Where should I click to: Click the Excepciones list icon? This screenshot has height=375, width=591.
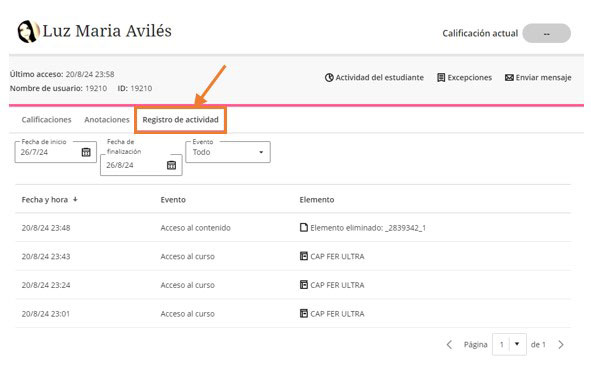(441, 78)
